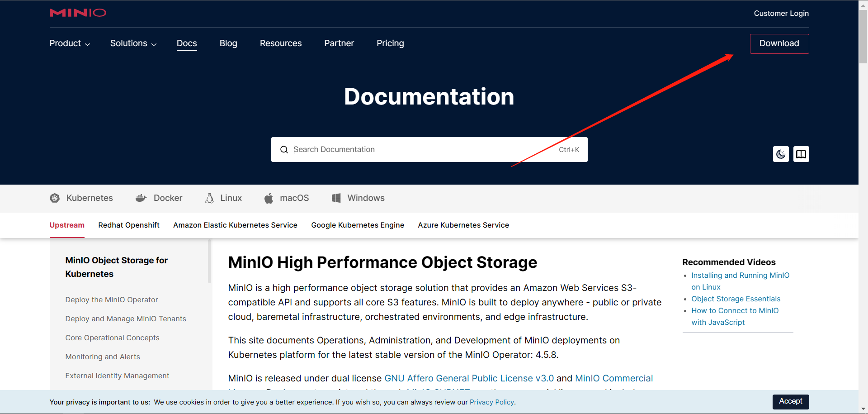Image resolution: width=868 pixels, height=414 pixels.
Task: Accept the cookie notice
Action: click(791, 402)
